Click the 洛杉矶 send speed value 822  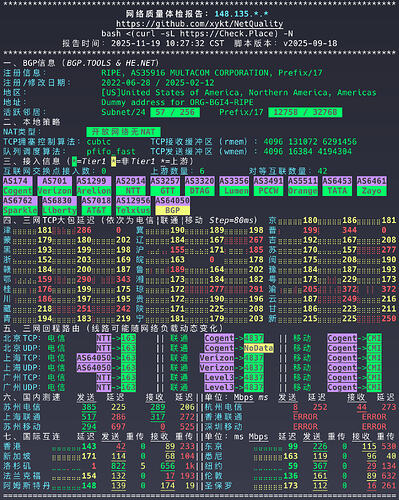(x=119, y=466)
